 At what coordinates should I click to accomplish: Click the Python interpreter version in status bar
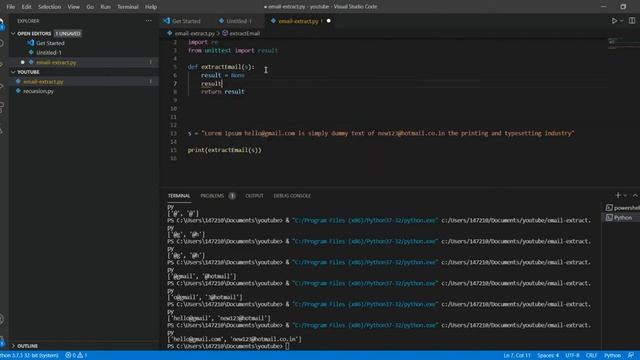click(x=29, y=356)
